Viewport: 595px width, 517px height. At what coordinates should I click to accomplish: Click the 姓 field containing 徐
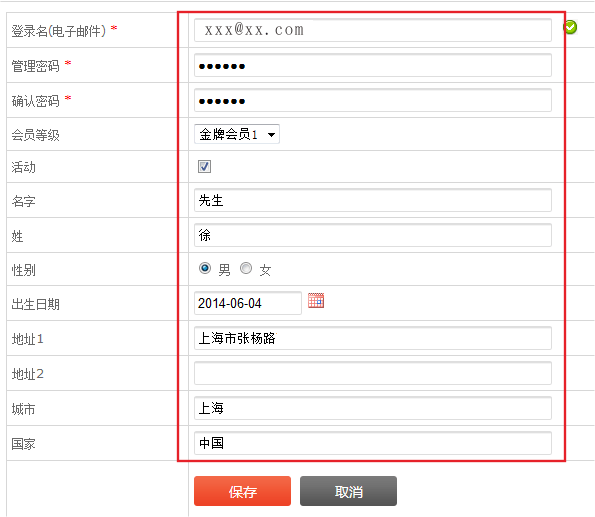[x=373, y=235]
